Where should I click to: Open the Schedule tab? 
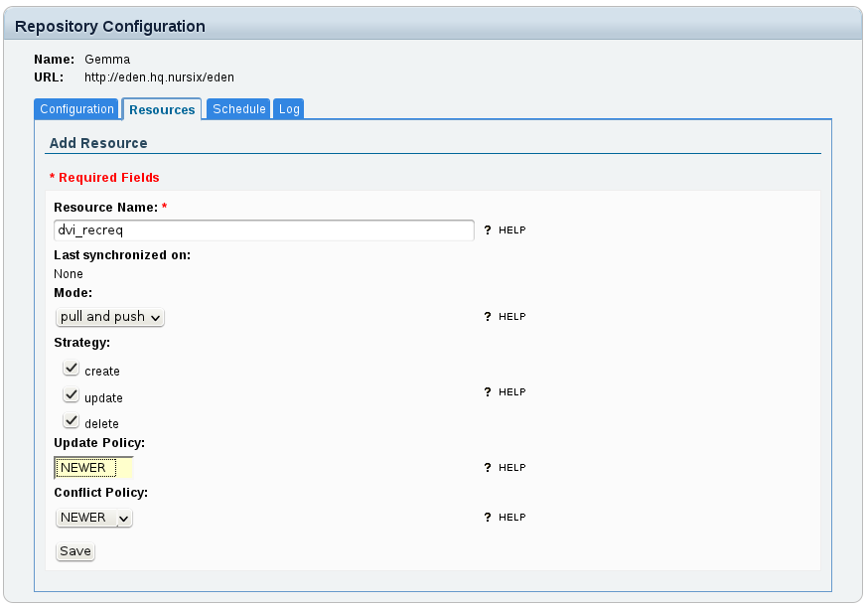(x=238, y=109)
